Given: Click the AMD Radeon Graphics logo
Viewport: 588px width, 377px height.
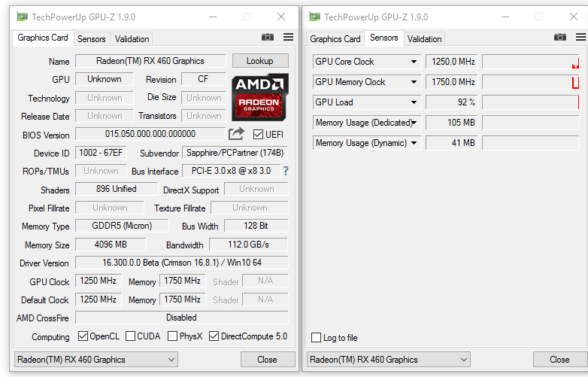Looking at the screenshot, I should [x=259, y=97].
